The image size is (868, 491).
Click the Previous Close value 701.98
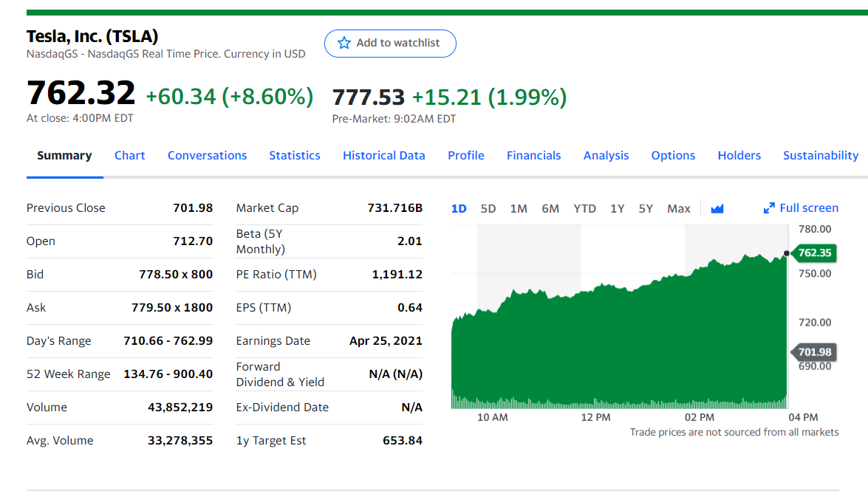[x=193, y=208]
